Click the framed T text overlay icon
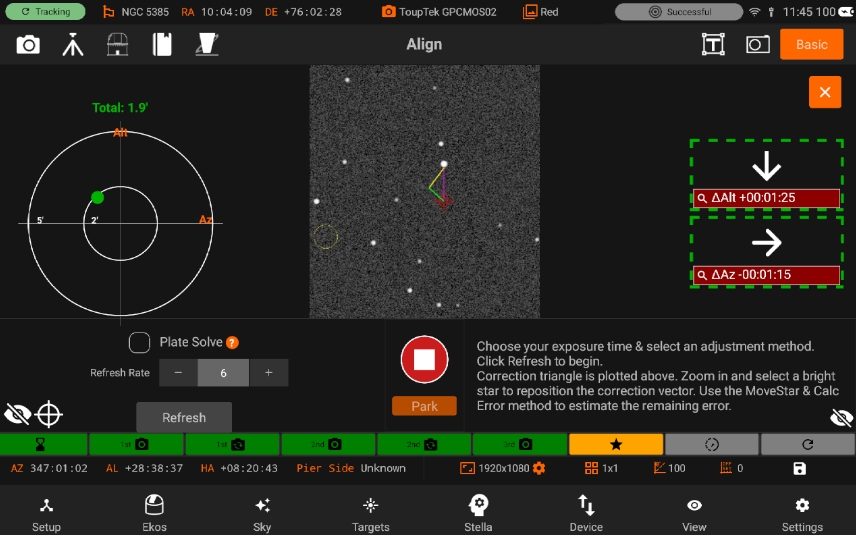856x535 pixels. tap(713, 44)
